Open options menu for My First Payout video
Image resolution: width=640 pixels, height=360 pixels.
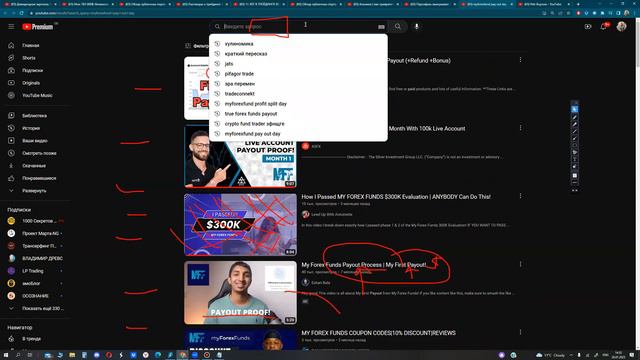tap(520, 264)
